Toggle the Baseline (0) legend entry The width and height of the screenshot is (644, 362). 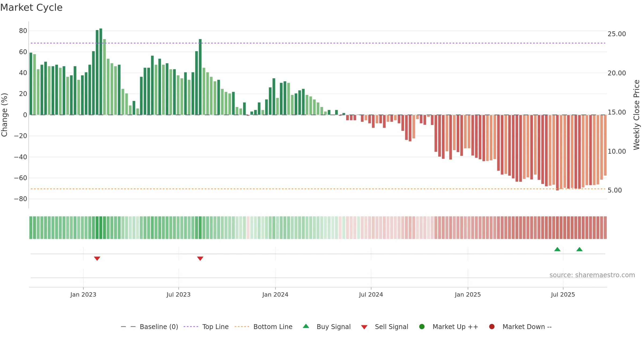(149, 327)
